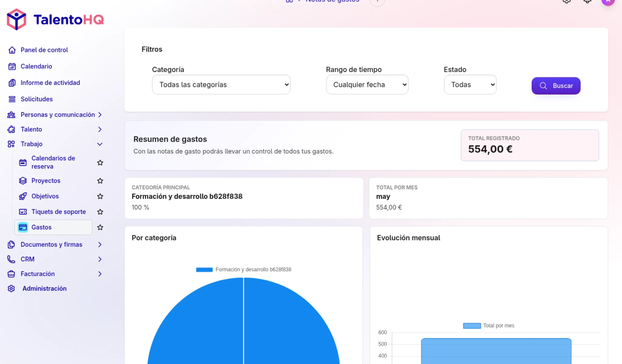Image resolution: width=622 pixels, height=364 pixels.
Task: Collapse the Trabajo section chevron
Action: click(x=100, y=144)
